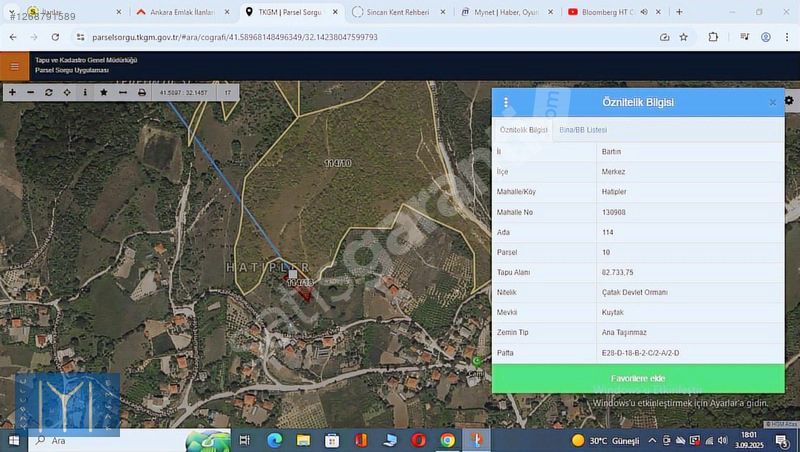Open Chrome's three-dot menu
This screenshot has width=800, height=452.
786,37
